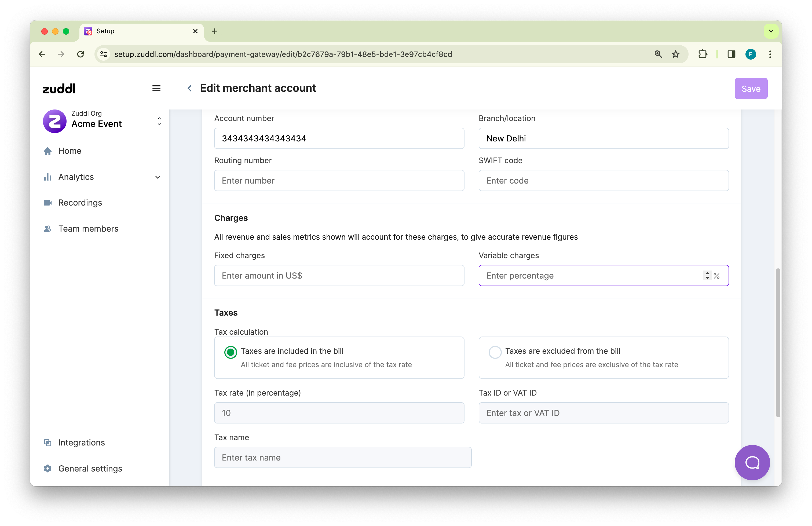Click the zoom magnifier icon in address bar
Viewport: 812px width, 526px height.
tap(658, 54)
